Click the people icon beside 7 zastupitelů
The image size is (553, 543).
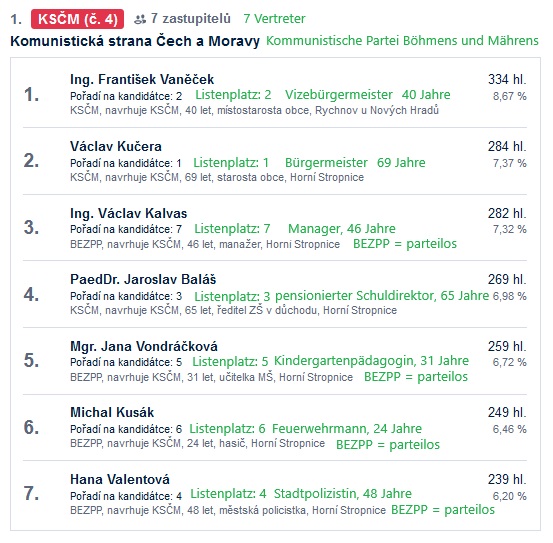[140, 19]
